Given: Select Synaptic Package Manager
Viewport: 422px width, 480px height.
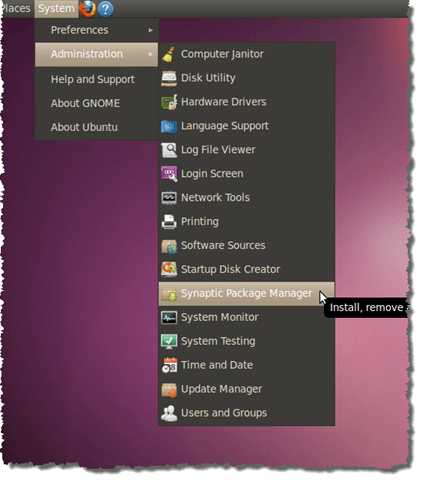Looking at the screenshot, I should [x=246, y=294].
